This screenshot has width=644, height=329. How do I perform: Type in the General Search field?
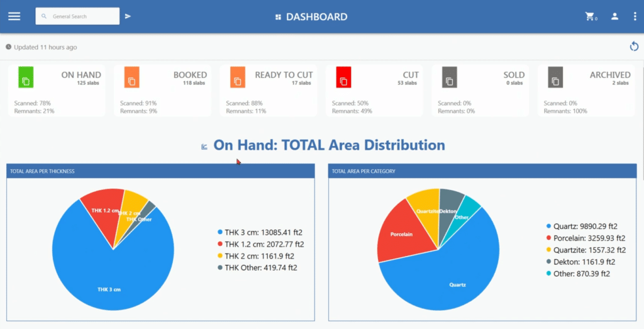(x=82, y=16)
